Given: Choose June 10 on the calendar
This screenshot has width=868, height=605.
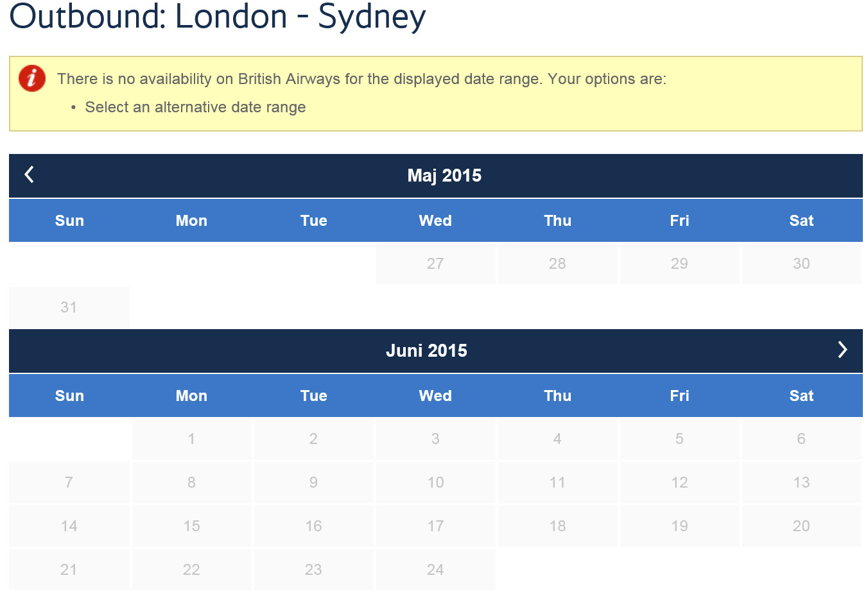Looking at the screenshot, I should 435,482.
